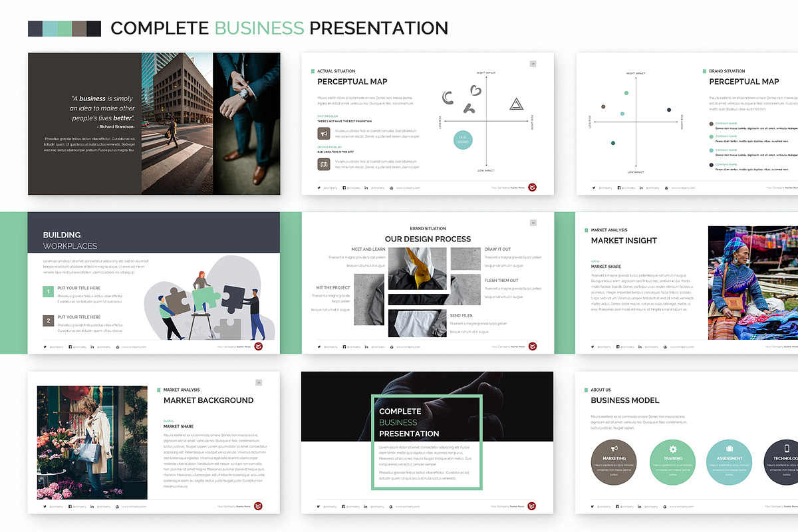Click the Twitter icon in Business Model footer
798x532 pixels.
tap(593, 506)
